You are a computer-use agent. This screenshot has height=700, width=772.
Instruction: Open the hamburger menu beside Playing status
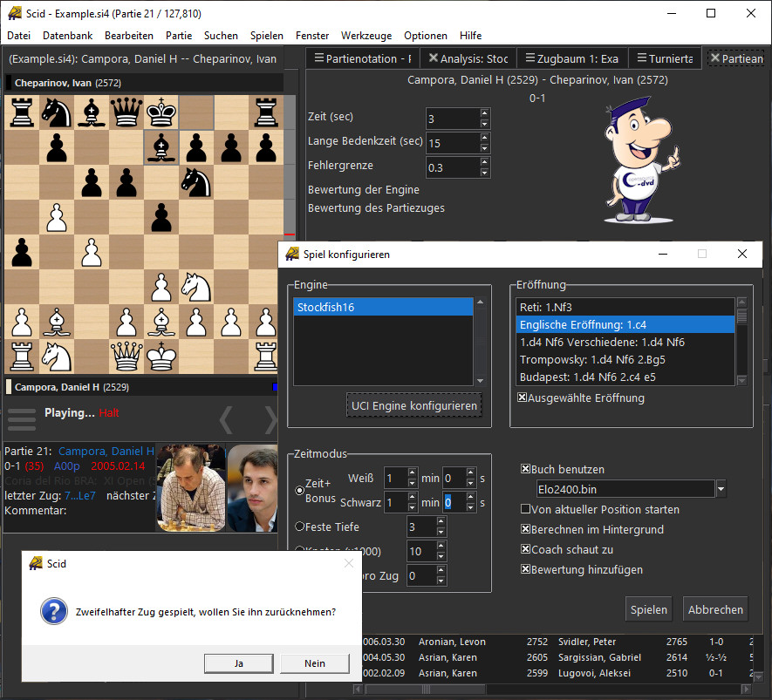point(22,418)
